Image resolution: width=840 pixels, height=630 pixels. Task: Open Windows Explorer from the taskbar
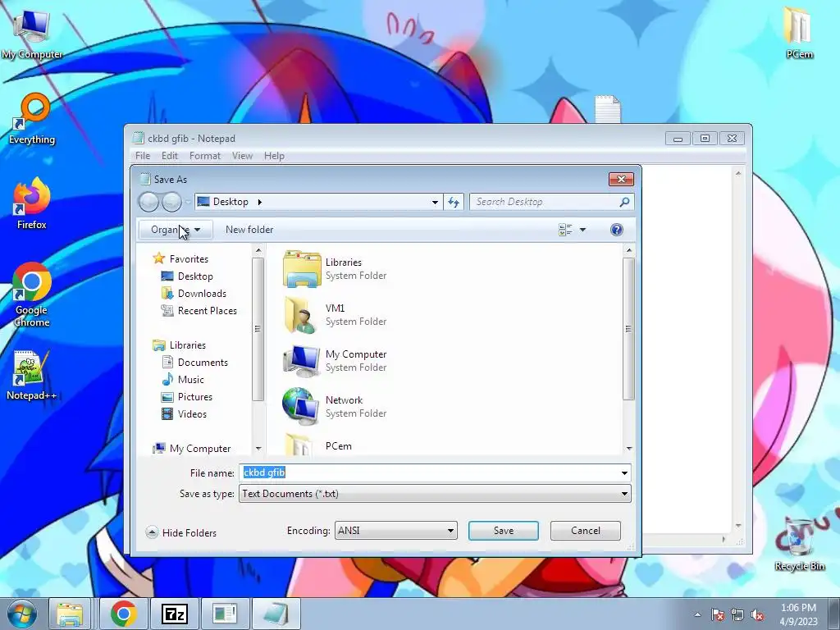[70, 614]
